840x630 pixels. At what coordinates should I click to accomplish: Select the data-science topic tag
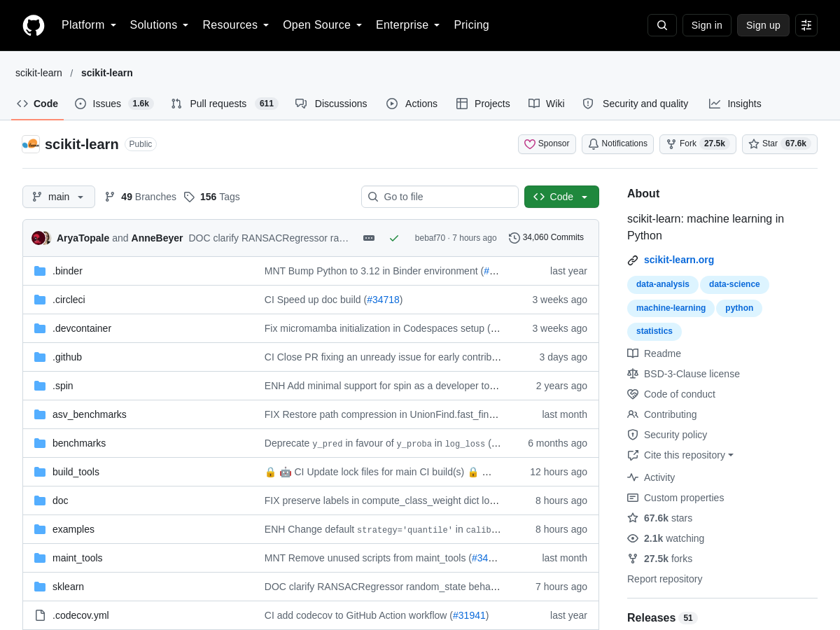click(x=734, y=284)
